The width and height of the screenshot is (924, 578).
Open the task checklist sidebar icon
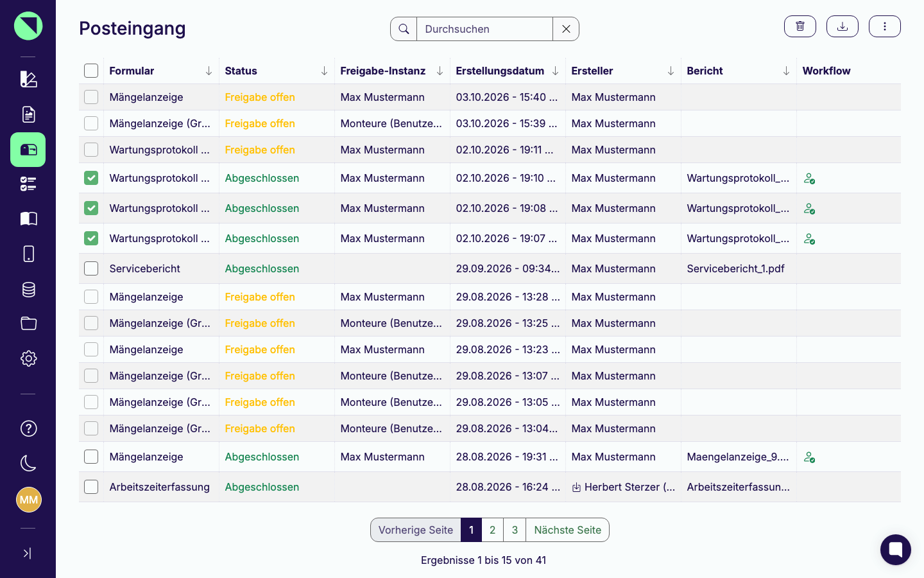pyautogui.click(x=28, y=184)
